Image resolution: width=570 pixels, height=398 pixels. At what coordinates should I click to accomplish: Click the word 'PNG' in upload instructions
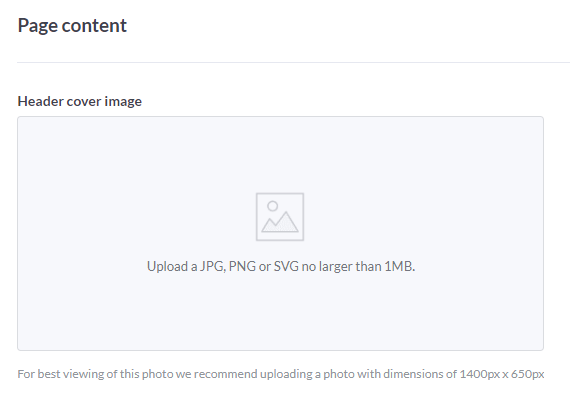pos(242,266)
